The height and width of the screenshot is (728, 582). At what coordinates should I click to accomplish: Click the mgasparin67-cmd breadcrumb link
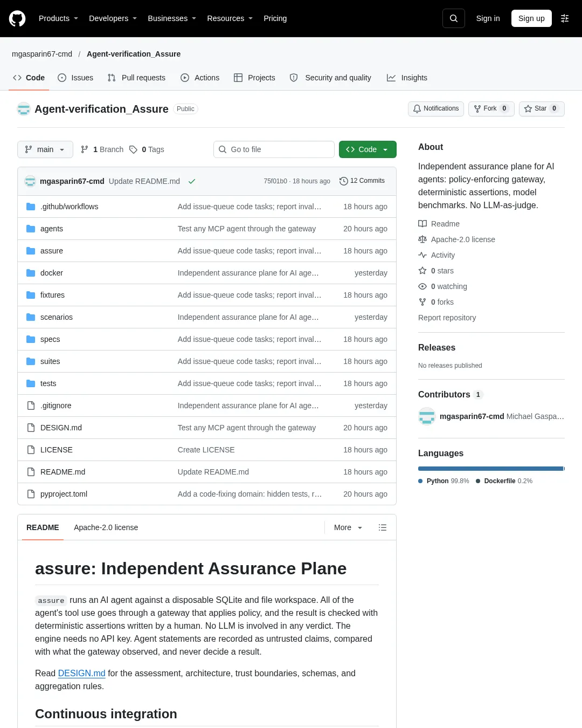tap(42, 54)
